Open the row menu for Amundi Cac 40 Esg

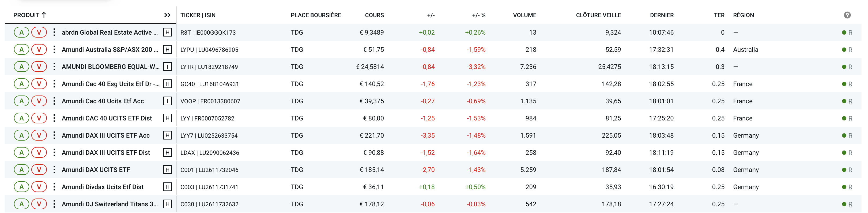(55, 84)
